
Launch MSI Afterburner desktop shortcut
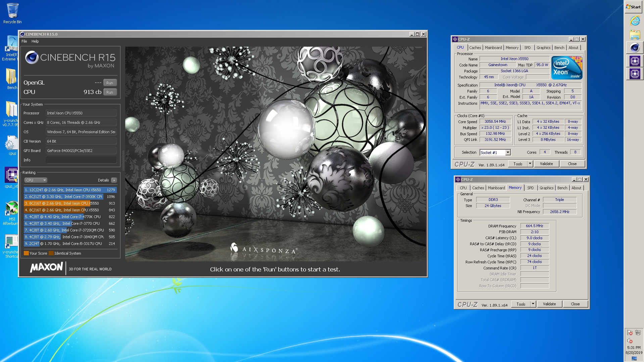(x=11, y=213)
